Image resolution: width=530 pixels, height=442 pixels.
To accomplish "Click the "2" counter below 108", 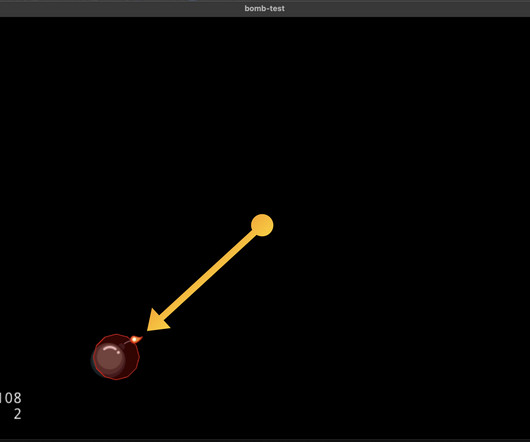I will (x=18, y=414).
